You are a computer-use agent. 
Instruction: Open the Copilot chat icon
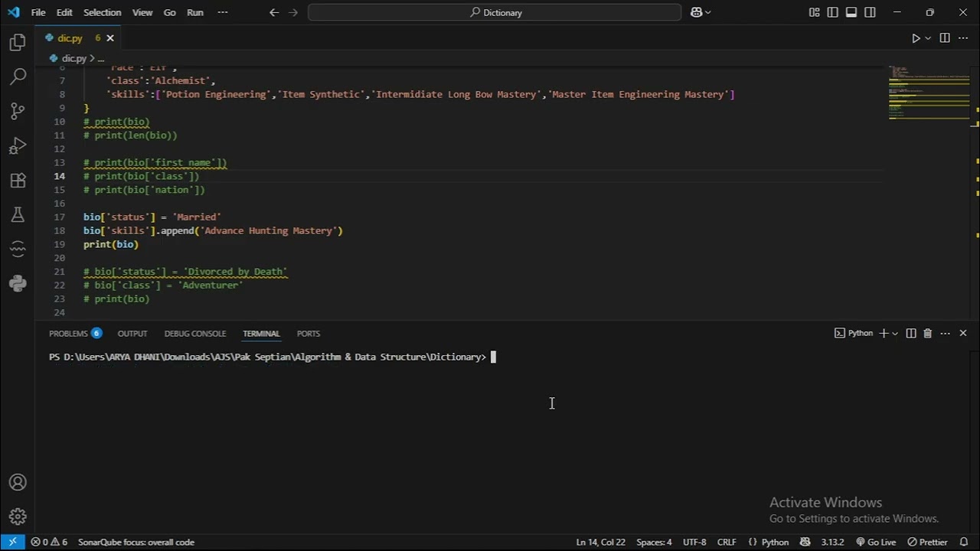click(697, 12)
